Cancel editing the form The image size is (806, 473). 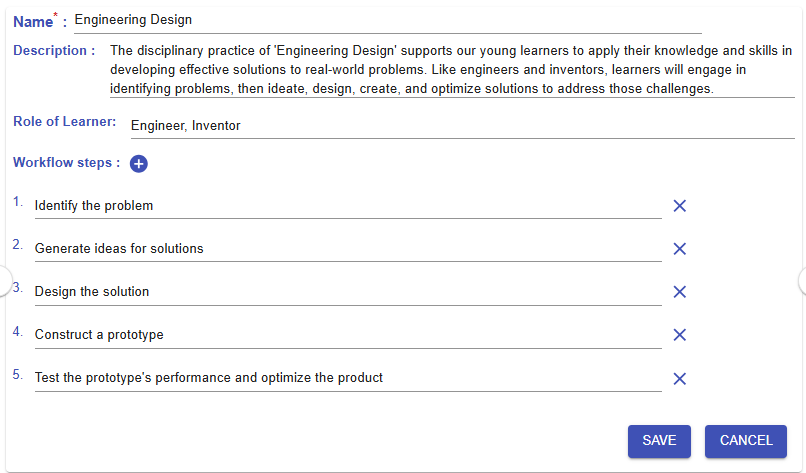(x=746, y=441)
